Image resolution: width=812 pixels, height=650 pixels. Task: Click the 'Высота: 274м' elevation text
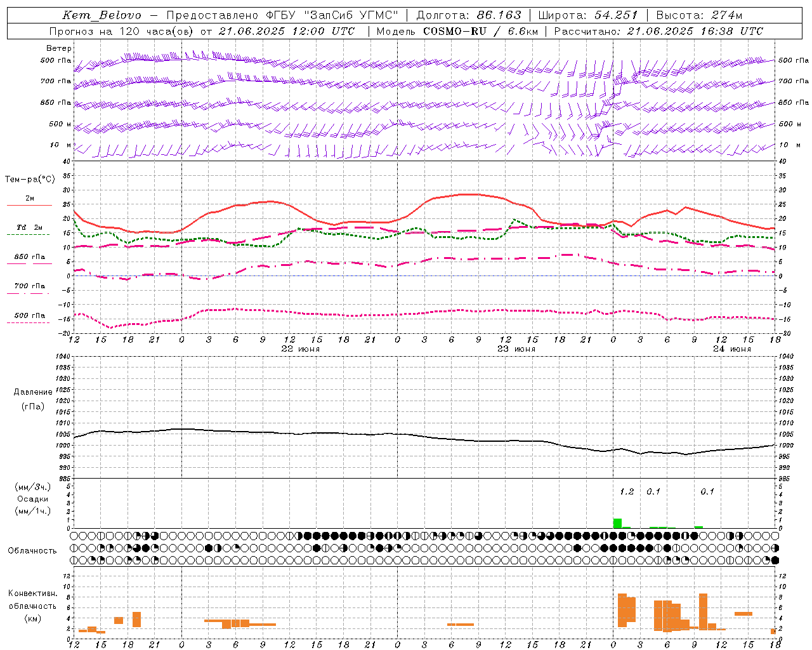(x=699, y=15)
